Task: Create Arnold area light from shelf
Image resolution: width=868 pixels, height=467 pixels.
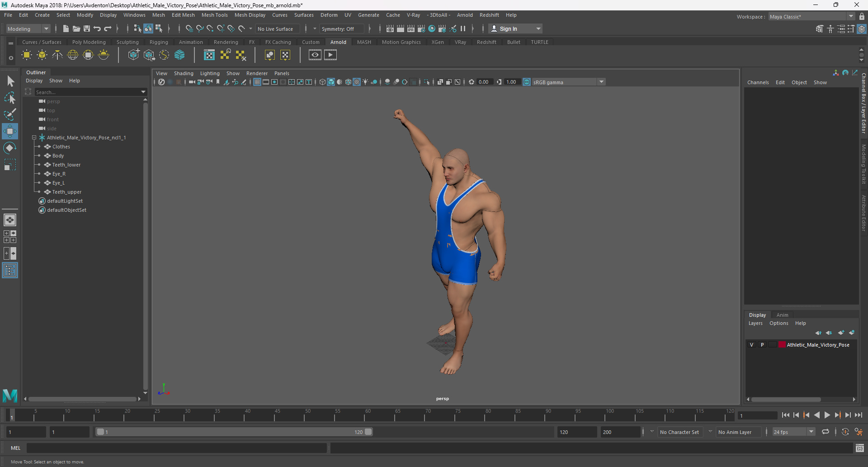Action: 27,55
